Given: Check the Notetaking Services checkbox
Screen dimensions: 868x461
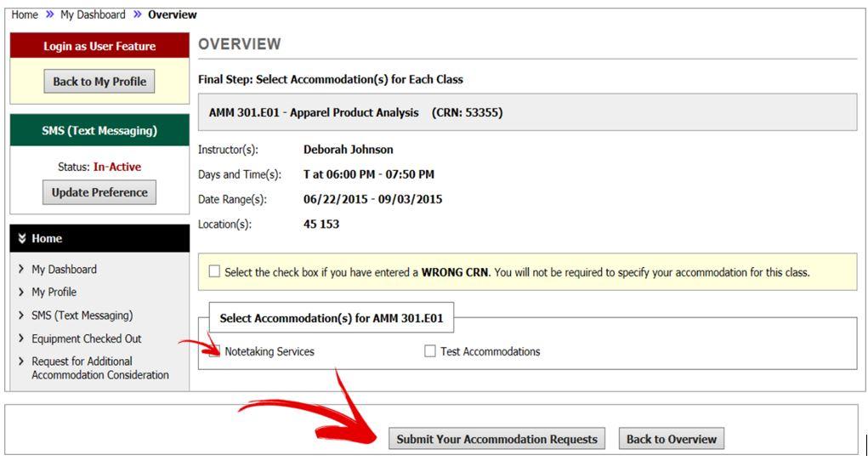Looking at the screenshot, I should tap(215, 350).
